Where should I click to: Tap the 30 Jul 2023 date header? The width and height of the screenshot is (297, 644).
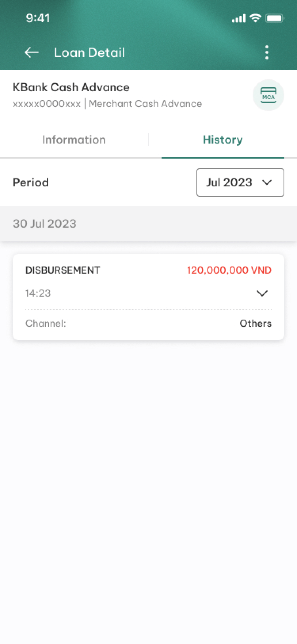(x=45, y=224)
